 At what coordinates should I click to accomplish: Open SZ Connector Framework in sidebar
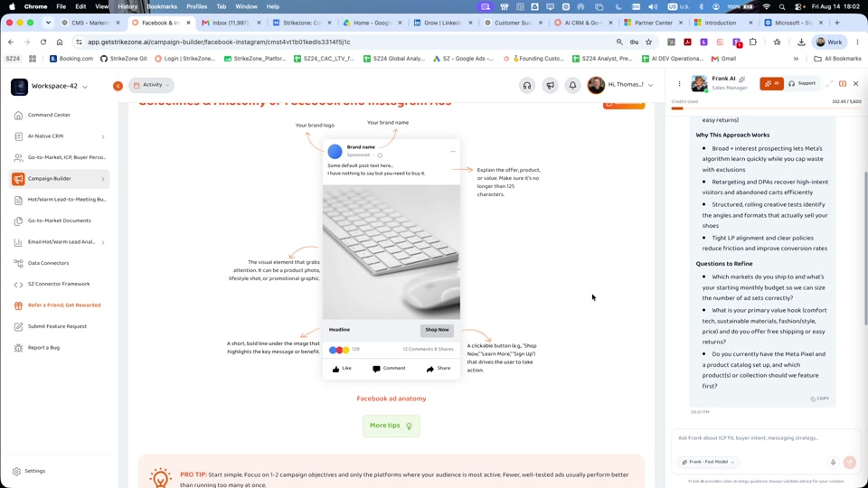click(x=60, y=285)
